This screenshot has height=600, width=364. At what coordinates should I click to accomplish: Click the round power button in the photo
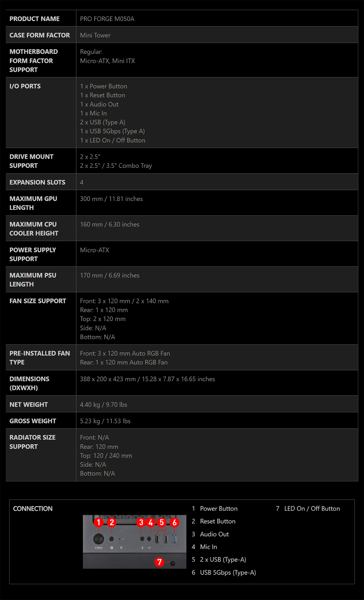point(98,539)
